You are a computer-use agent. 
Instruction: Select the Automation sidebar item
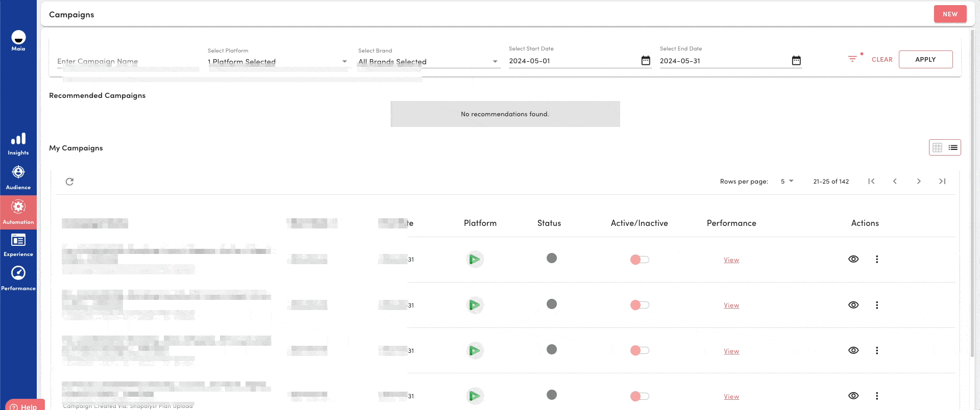[x=18, y=212]
